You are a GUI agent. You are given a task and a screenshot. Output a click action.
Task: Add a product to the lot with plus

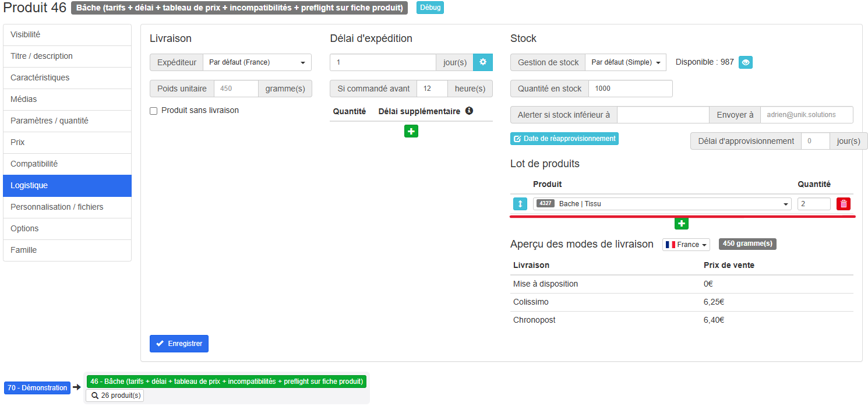pyautogui.click(x=682, y=224)
